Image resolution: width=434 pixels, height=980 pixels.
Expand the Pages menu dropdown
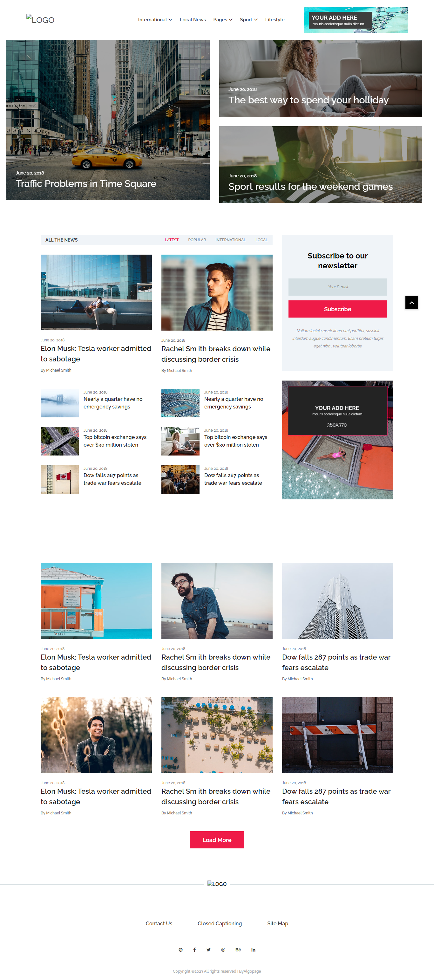tap(222, 19)
